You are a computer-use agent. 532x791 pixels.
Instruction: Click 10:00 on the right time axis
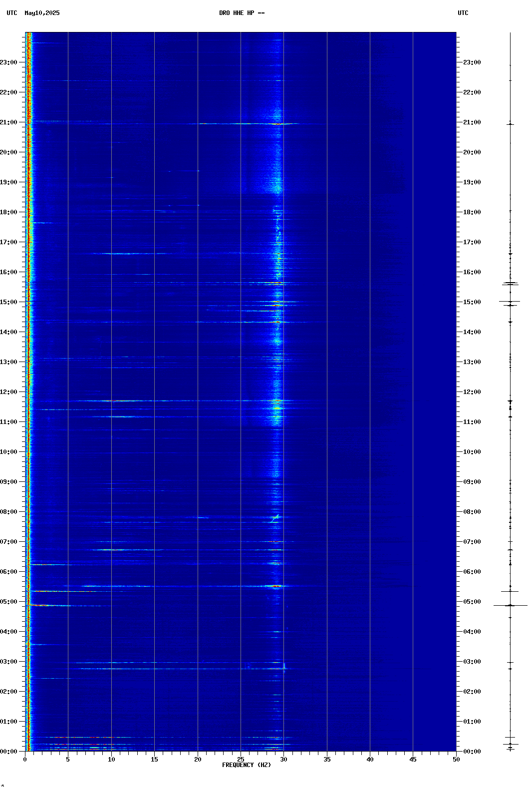pyautogui.click(x=472, y=452)
